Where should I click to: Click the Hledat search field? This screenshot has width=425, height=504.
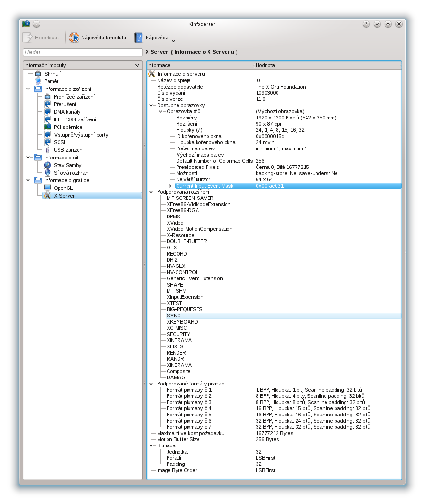82,52
